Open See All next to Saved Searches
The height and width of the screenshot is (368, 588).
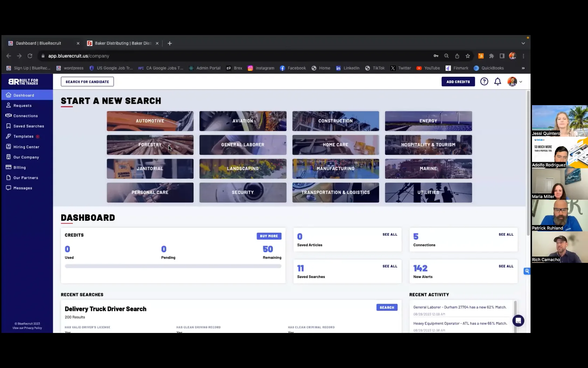[x=390, y=266]
